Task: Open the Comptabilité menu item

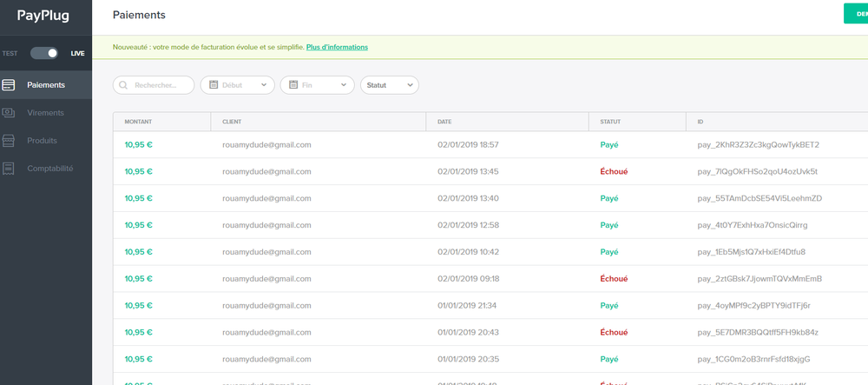Action: click(46, 168)
